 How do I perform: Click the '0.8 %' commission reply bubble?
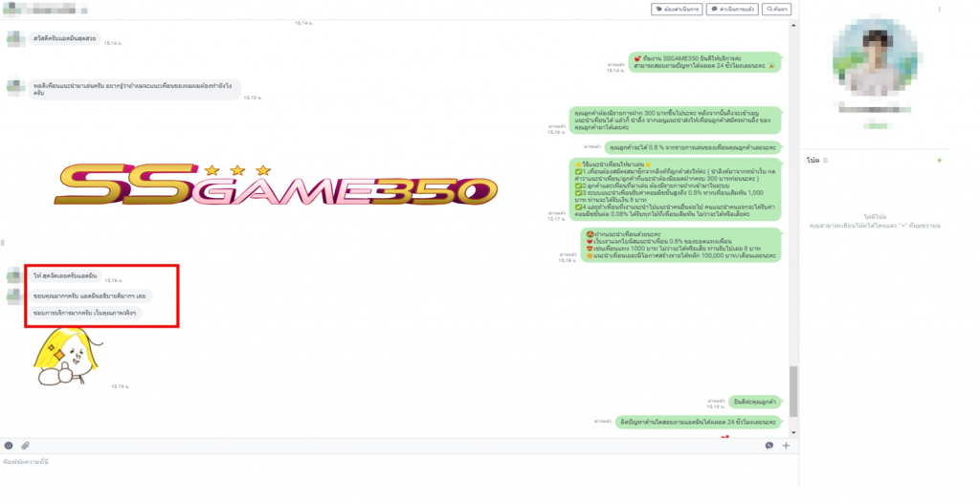[693, 147]
